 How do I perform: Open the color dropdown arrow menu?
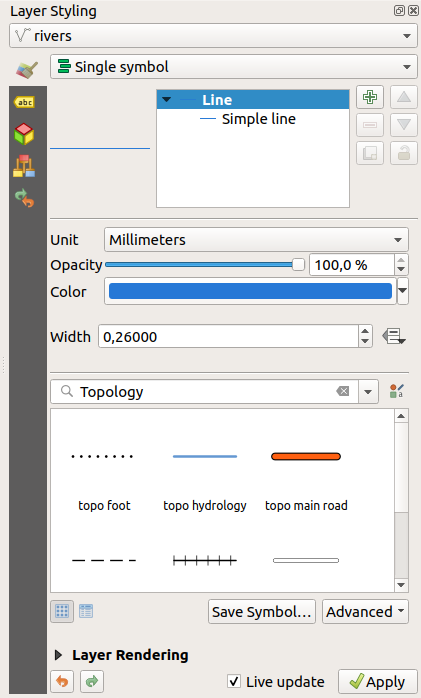403,291
